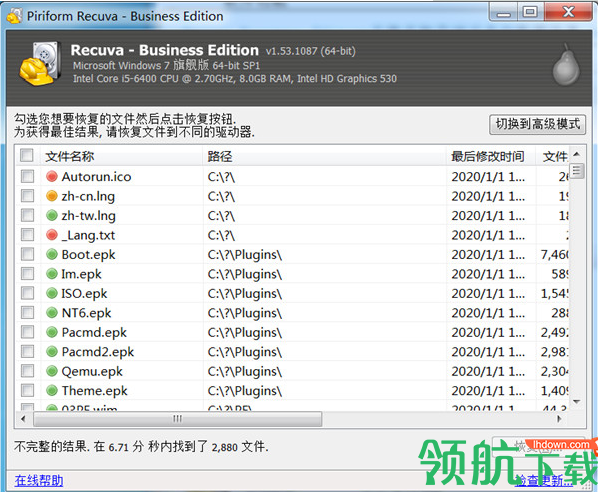The image size is (598, 492).
Task: Sort by 路径 column header
Action: [325, 156]
